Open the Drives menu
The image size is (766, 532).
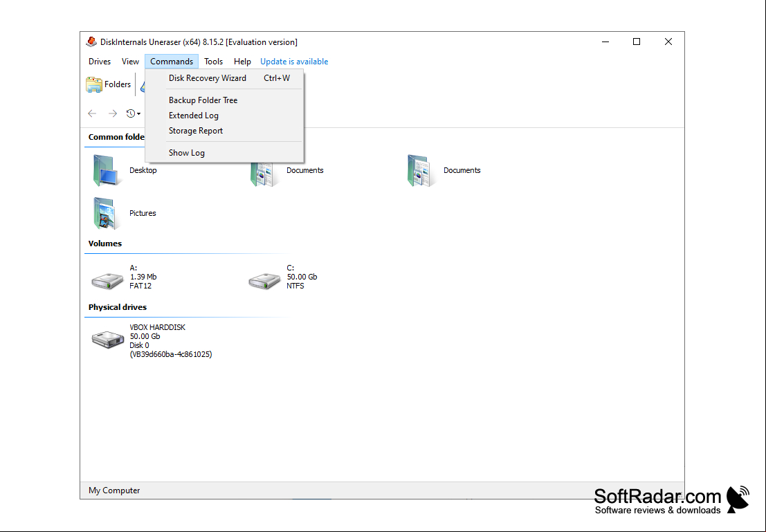coord(100,62)
